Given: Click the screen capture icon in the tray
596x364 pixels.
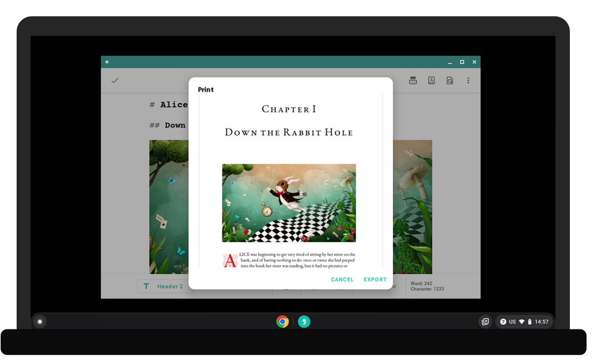Looking at the screenshot, I should tap(485, 322).
